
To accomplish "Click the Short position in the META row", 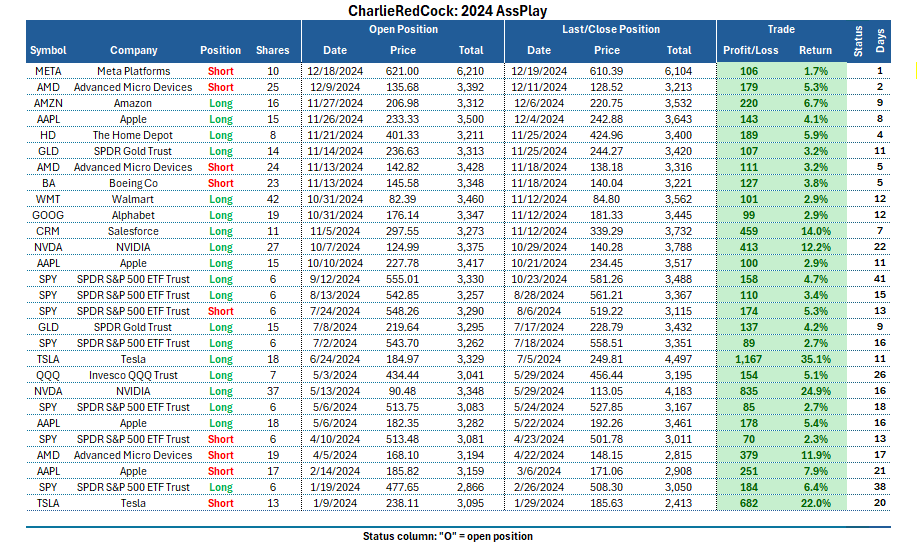I will 220,71.
